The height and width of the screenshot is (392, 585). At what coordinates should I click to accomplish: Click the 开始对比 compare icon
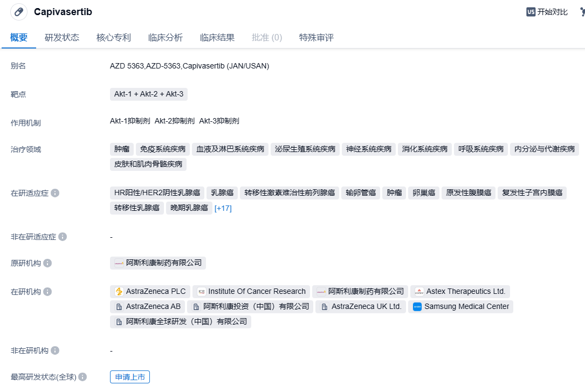531,12
